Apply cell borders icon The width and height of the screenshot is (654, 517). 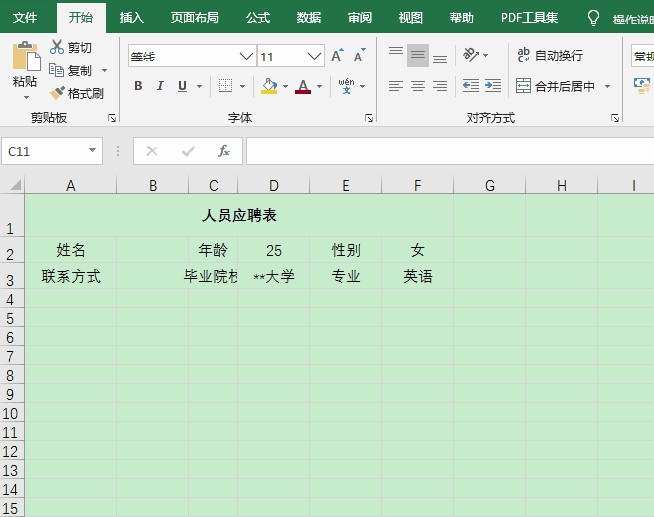pos(225,86)
